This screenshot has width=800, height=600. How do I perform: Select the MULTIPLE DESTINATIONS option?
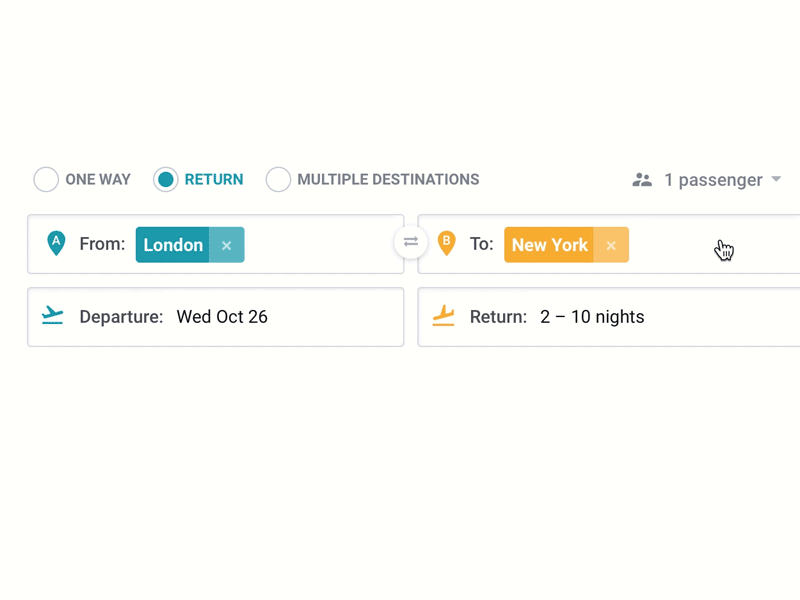click(278, 179)
